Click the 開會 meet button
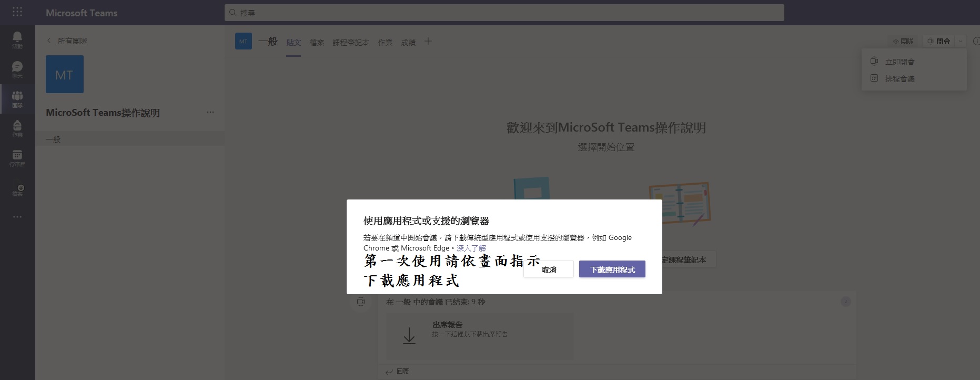The image size is (980, 380). pos(938,41)
